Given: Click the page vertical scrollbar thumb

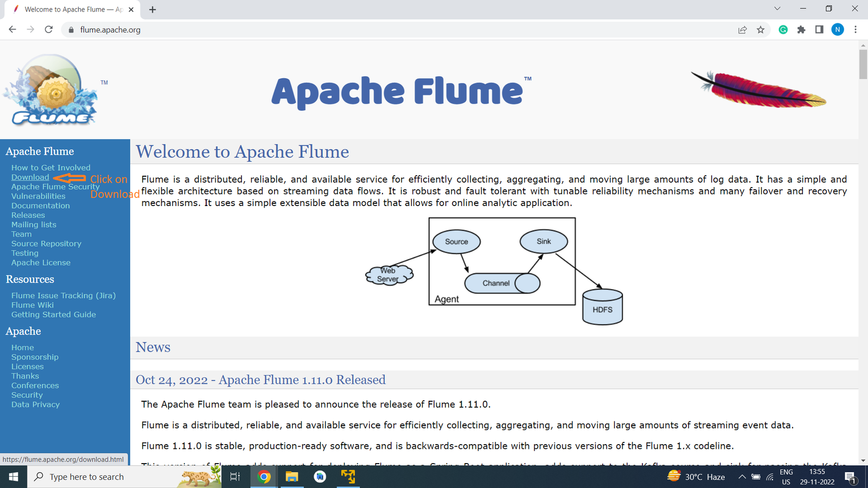Looking at the screenshot, I should [863, 64].
